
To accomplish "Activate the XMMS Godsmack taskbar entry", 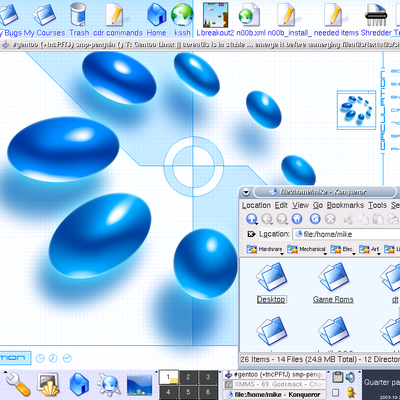I will [275, 384].
